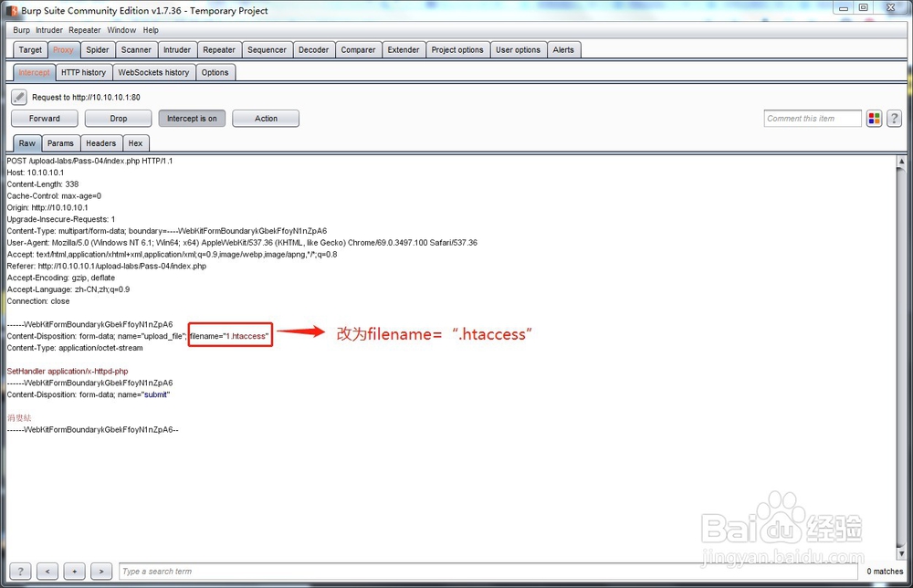
Task: Click the User-Agent header line
Action: tap(242, 242)
